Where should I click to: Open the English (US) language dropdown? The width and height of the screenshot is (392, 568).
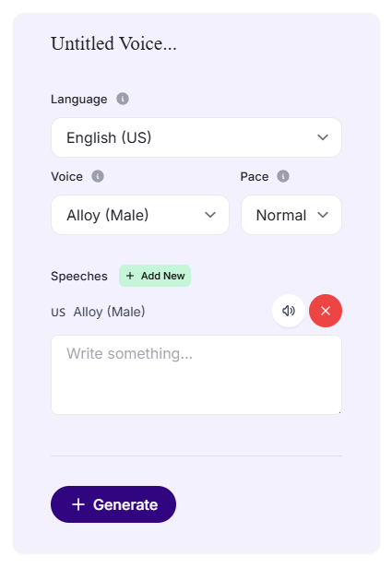point(196,137)
